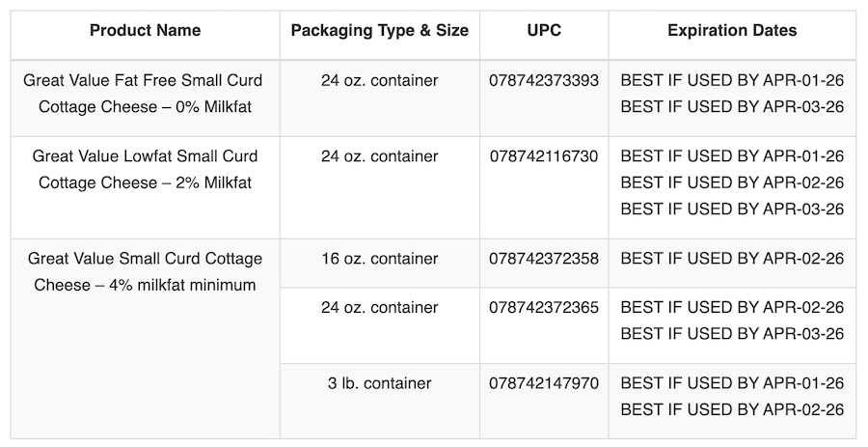This screenshot has width=868, height=447.
Task: Select Great Value Lowfat 2% Milkfat cell
Action: (145, 169)
